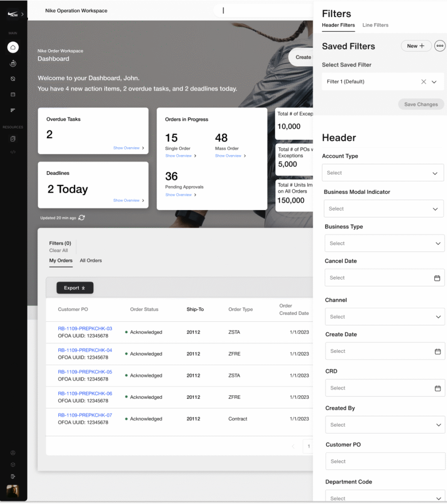This screenshot has width=447, height=504.
Task: Open the Account Type dropdown
Action: (383, 173)
